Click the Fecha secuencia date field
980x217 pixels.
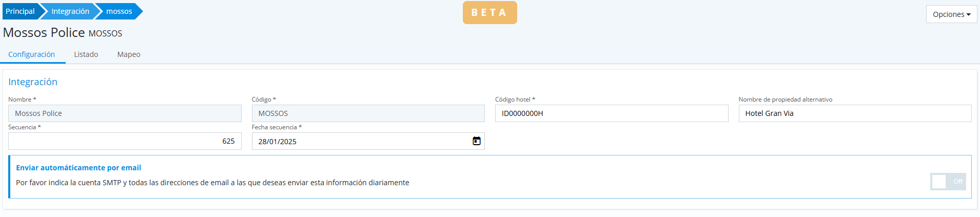coord(359,141)
